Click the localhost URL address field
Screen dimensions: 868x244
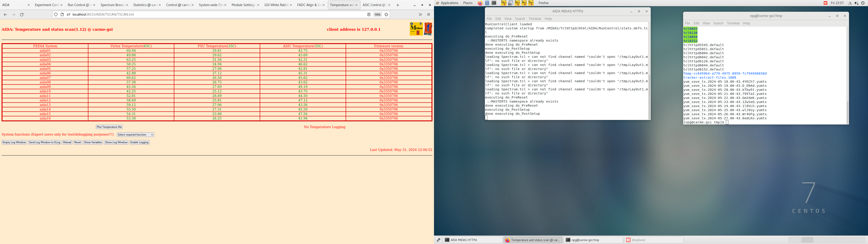click(202, 14)
